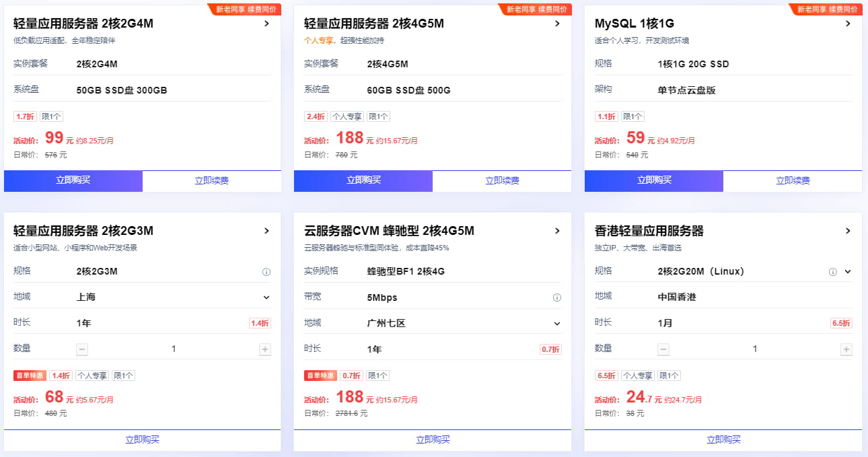Open details arrow for 轻量应用服务器 2核2G3M

[266, 231]
